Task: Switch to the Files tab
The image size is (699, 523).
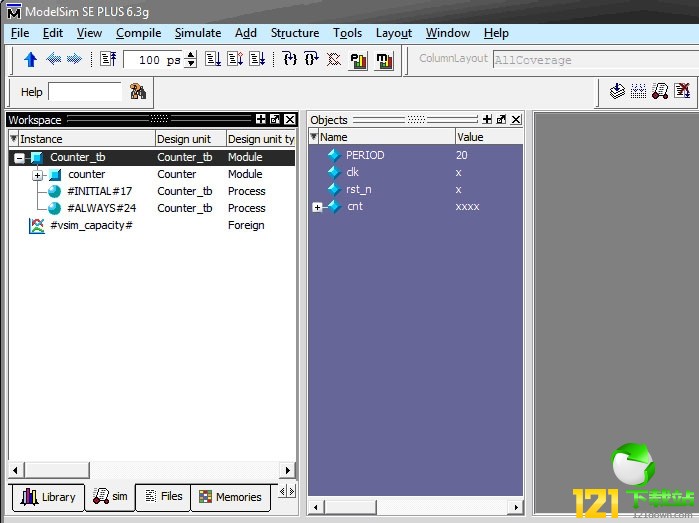Action: click(163, 496)
